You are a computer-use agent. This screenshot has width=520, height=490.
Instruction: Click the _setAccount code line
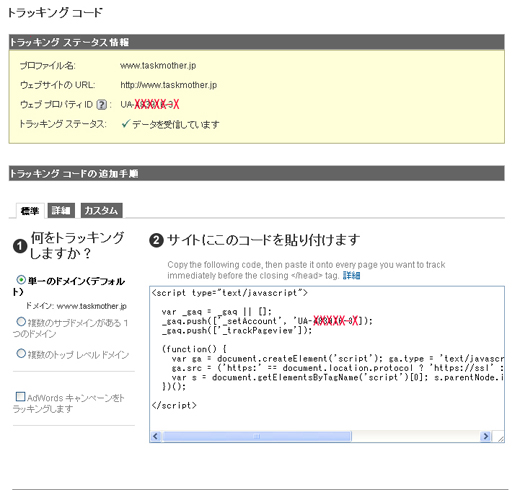point(267,321)
